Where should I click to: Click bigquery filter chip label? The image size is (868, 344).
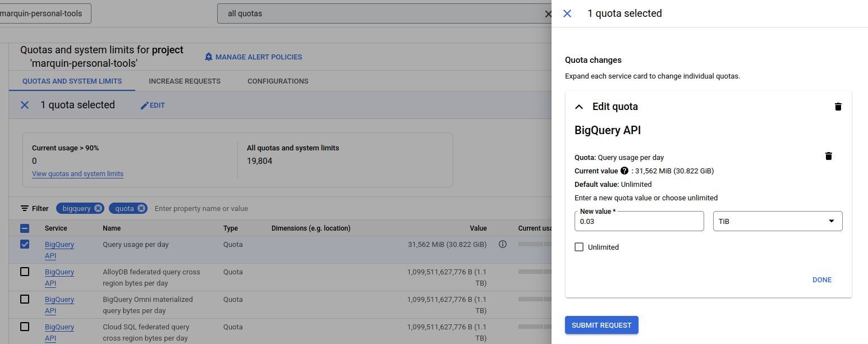pos(77,208)
